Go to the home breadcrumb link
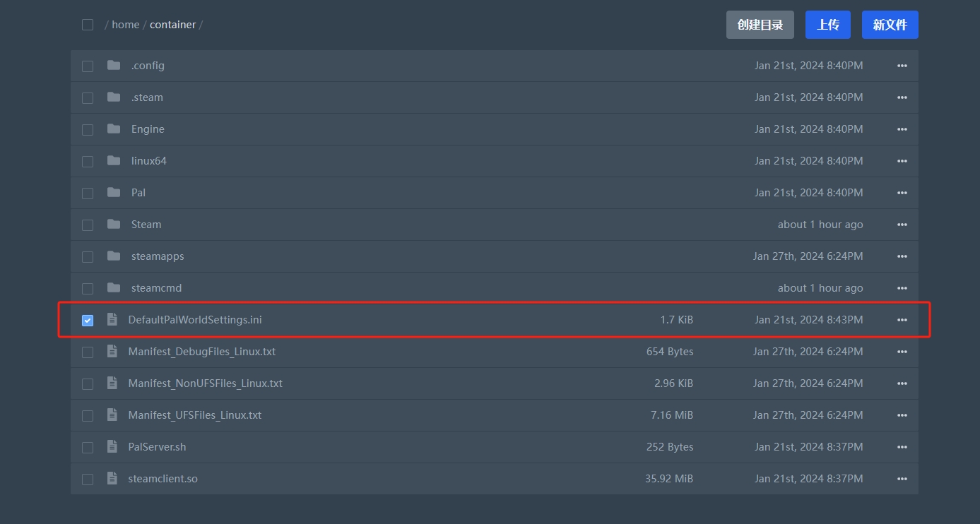 pyautogui.click(x=126, y=24)
